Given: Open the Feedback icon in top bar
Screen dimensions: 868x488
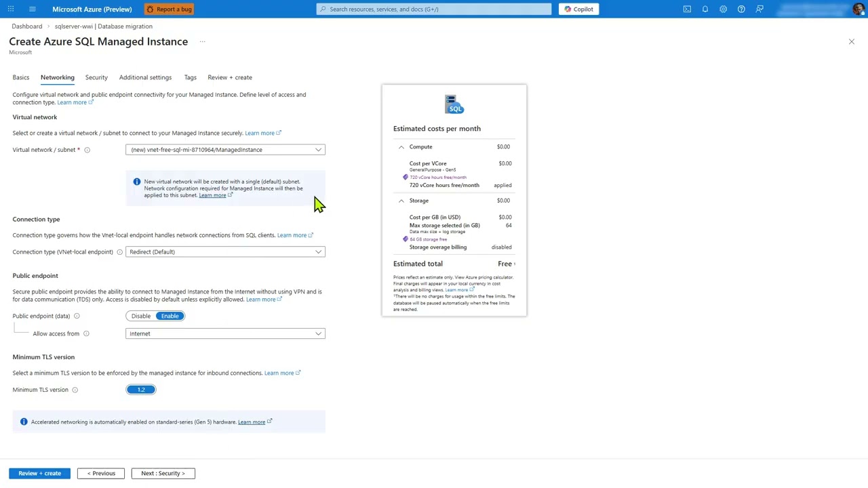Looking at the screenshot, I should [759, 9].
